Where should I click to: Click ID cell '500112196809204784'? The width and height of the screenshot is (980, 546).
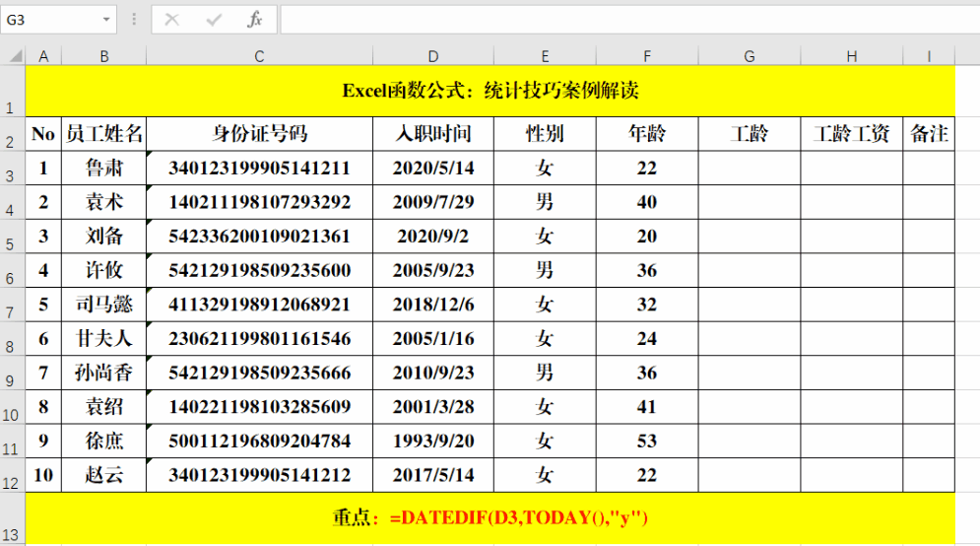[x=259, y=441]
